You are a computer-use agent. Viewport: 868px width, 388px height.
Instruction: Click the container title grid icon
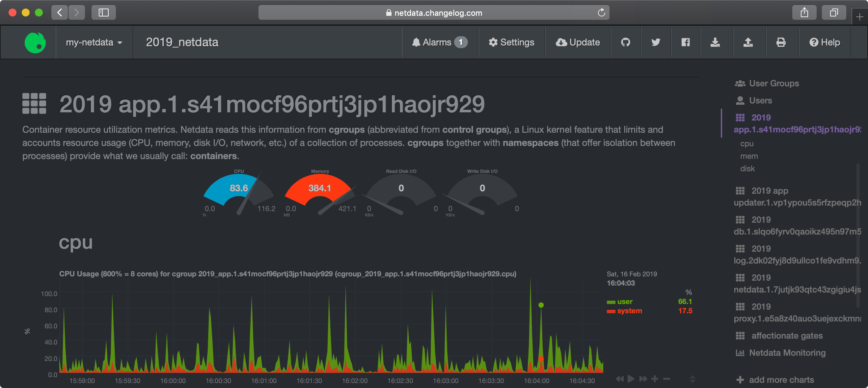click(34, 103)
